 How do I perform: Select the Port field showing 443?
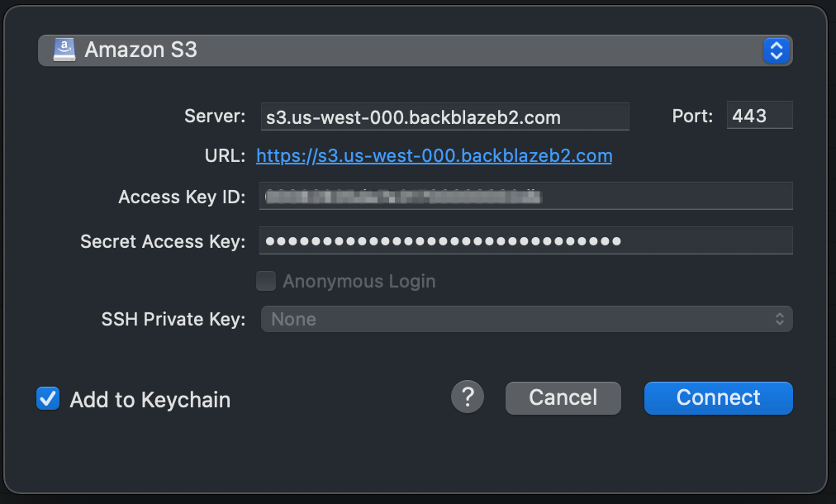pos(758,115)
